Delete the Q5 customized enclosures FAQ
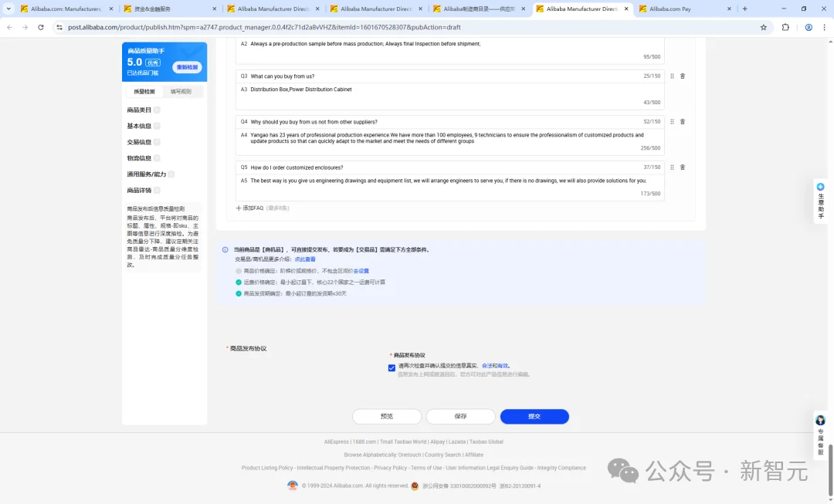The width and height of the screenshot is (834, 504). pyautogui.click(x=683, y=167)
